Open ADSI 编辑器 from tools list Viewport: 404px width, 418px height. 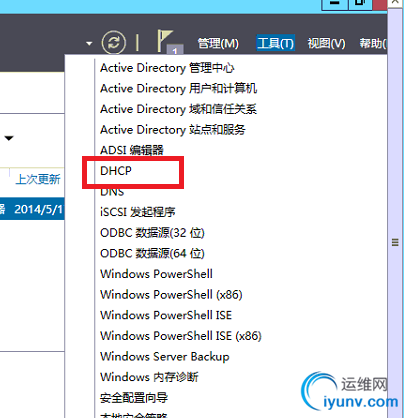coord(132,150)
